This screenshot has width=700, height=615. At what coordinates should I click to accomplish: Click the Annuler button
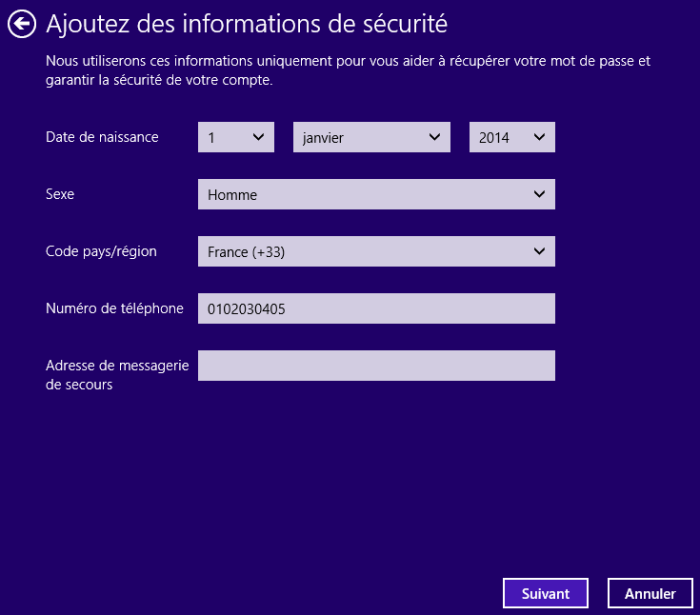[x=650, y=593]
